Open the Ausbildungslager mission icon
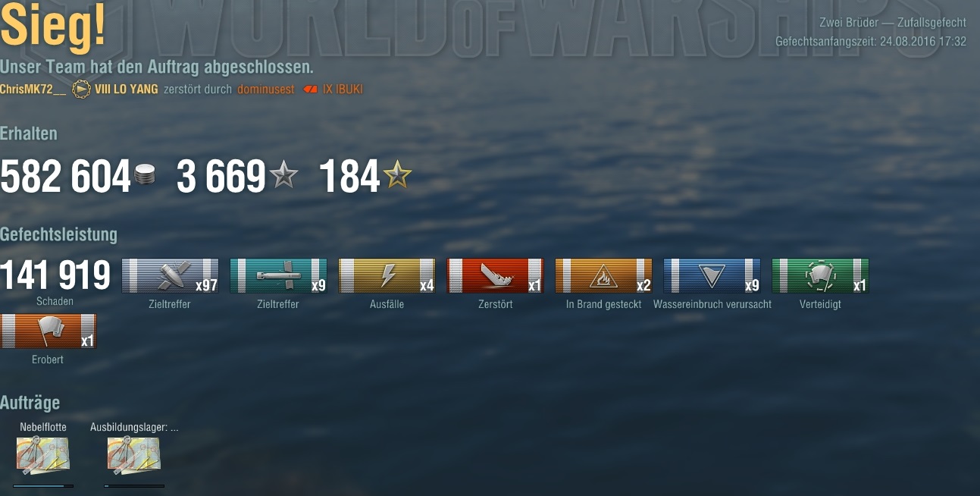 [134, 456]
